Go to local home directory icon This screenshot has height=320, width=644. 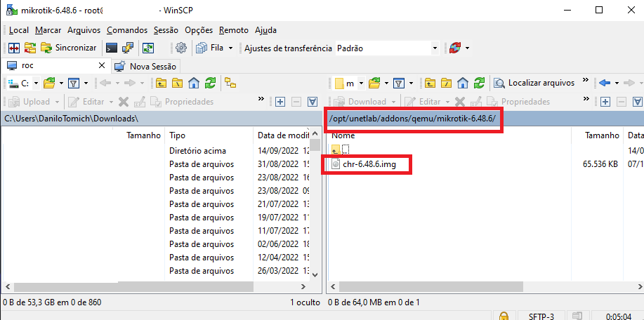pyautogui.click(x=193, y=84)
